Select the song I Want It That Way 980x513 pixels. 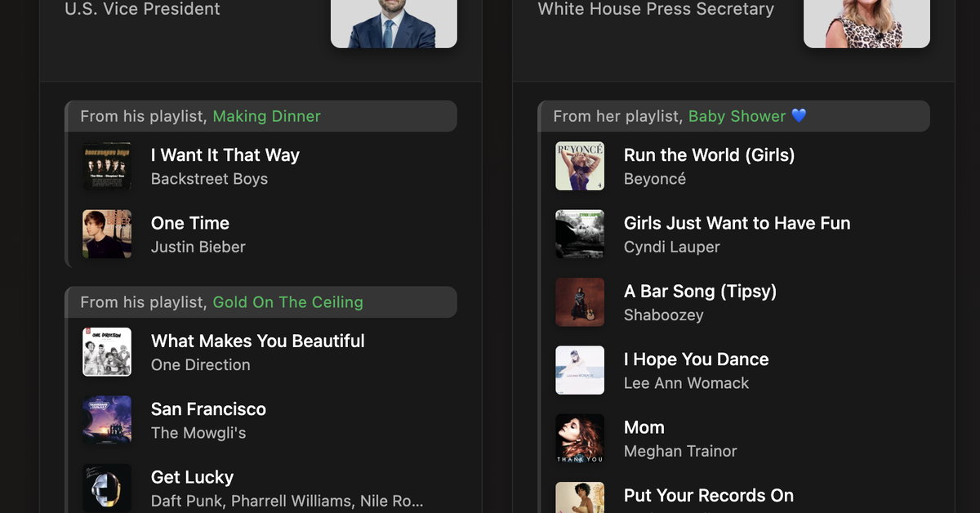click(x=225, y=154)
